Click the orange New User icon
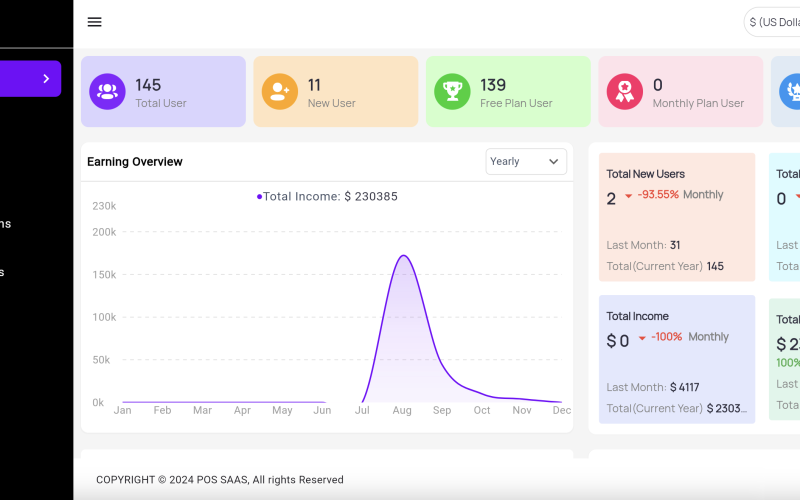Screen dimensions: 800x500 click(279, 92)
